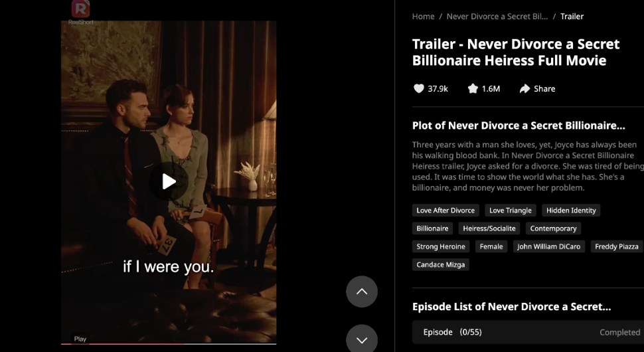Select the Heiress/Socialite tag
This screenshot has height=352, width=644.
[x=489, y=228]
